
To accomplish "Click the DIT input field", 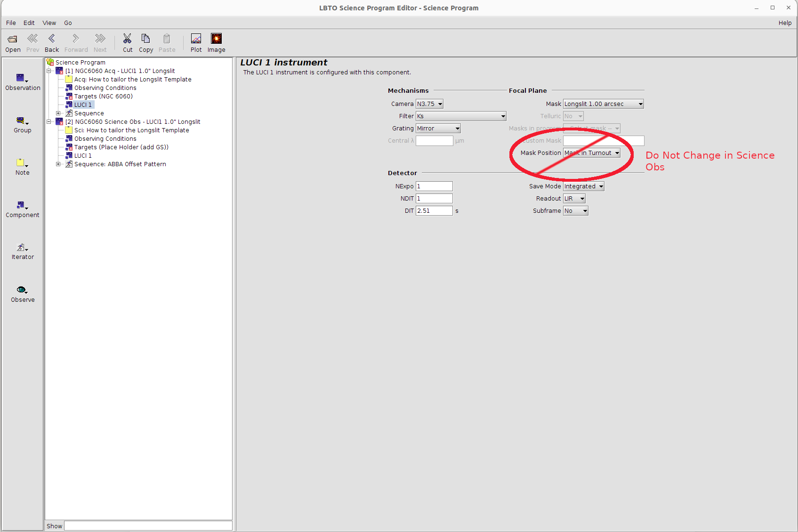I will point(434,211).
